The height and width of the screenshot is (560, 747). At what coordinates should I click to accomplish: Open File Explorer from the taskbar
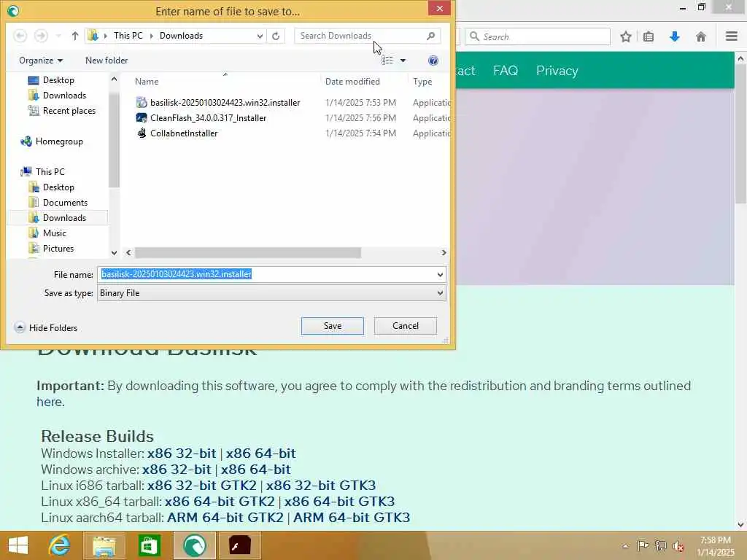(x=104, y=545)
